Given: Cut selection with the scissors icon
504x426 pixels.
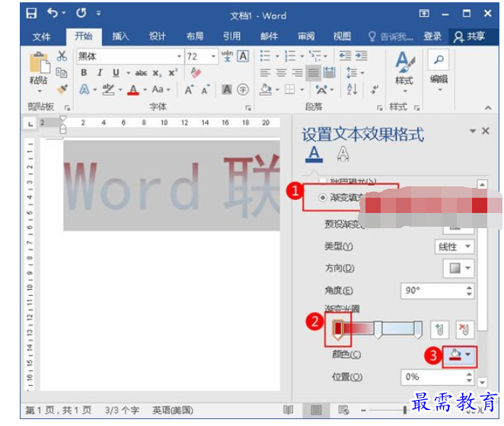Looking at the screenshot, I should pos(62,56).
